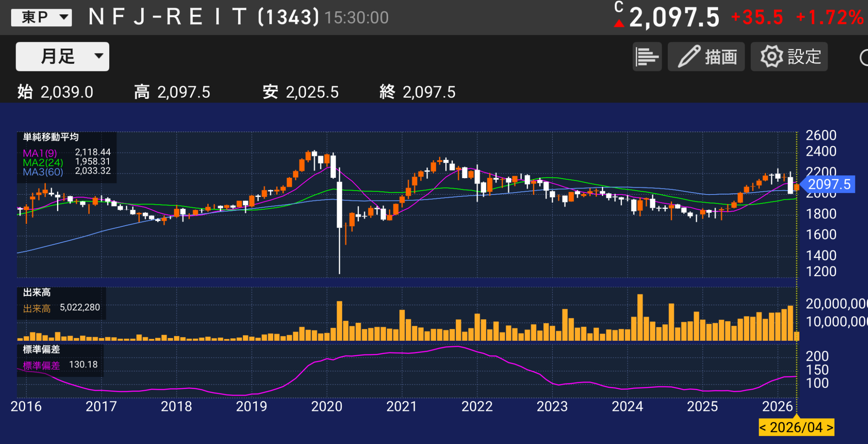Click the 標準偏差 indicator panel title

tap(41, 350)
